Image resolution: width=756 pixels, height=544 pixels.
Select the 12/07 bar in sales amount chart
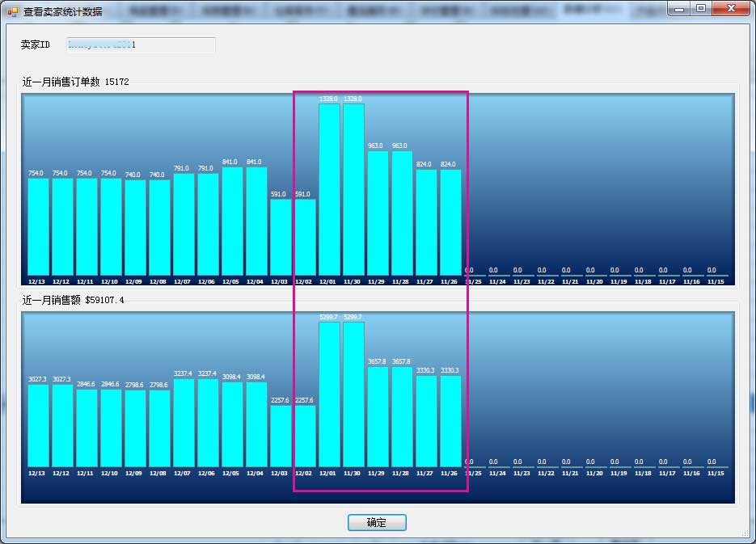184,423
